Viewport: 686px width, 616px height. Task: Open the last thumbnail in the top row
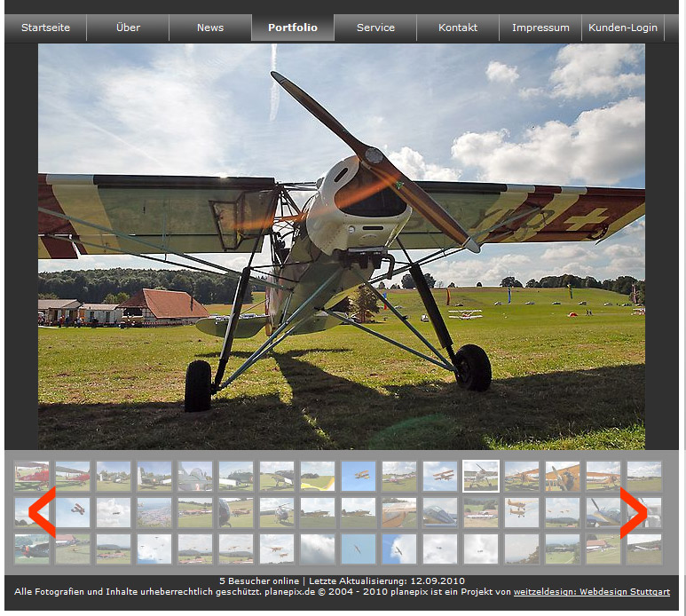coord(644,476)
